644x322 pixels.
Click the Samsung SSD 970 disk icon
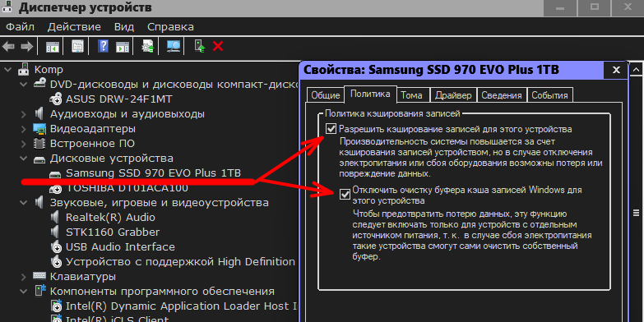tap(55, 174)
